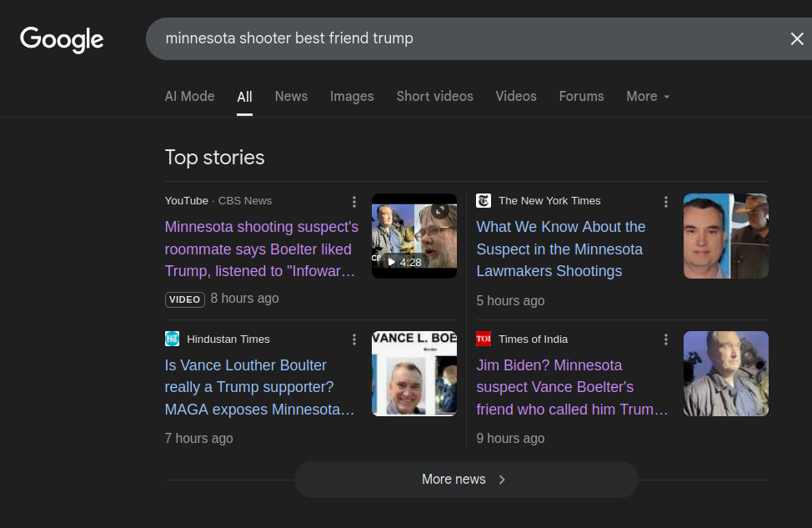Viewport: 812px width, 528px height.
Task: Open 'Is Vance Louther Boulter really' article
Action: tap(259, 388)
